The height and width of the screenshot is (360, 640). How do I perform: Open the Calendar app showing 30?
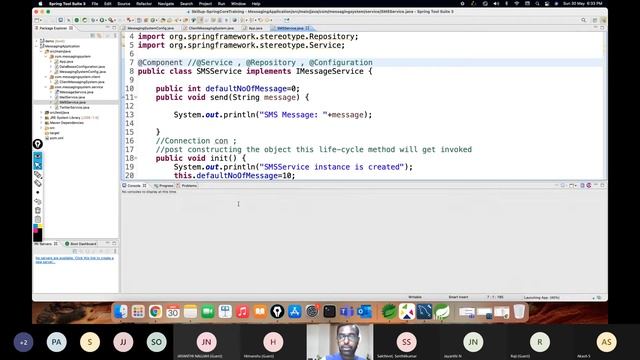[173, 312]
